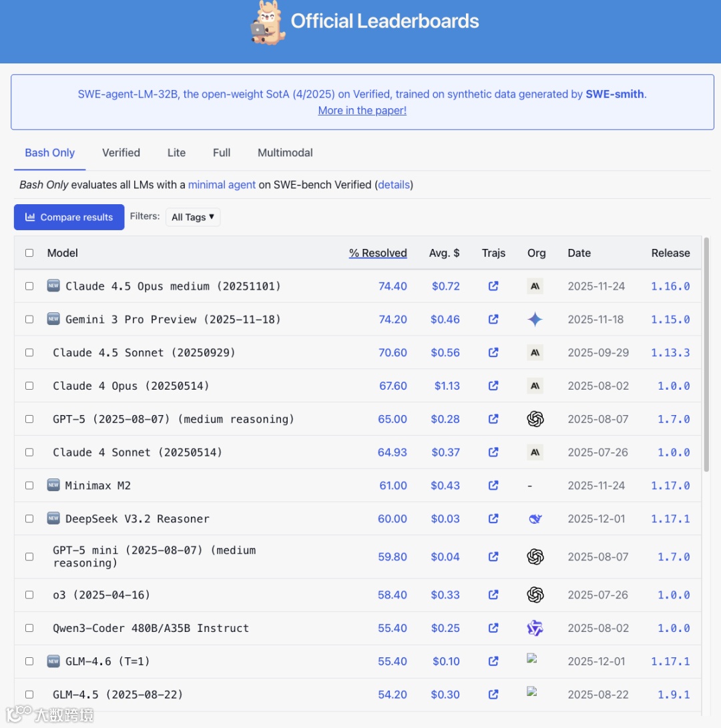Switch to the Verified tab

tap(121, 153)
